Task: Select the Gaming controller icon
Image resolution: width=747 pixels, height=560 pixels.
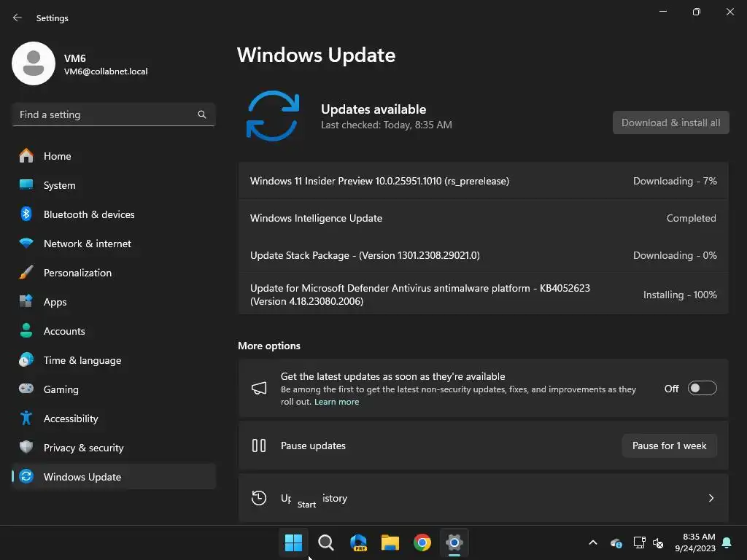Action: pos(26,389)
